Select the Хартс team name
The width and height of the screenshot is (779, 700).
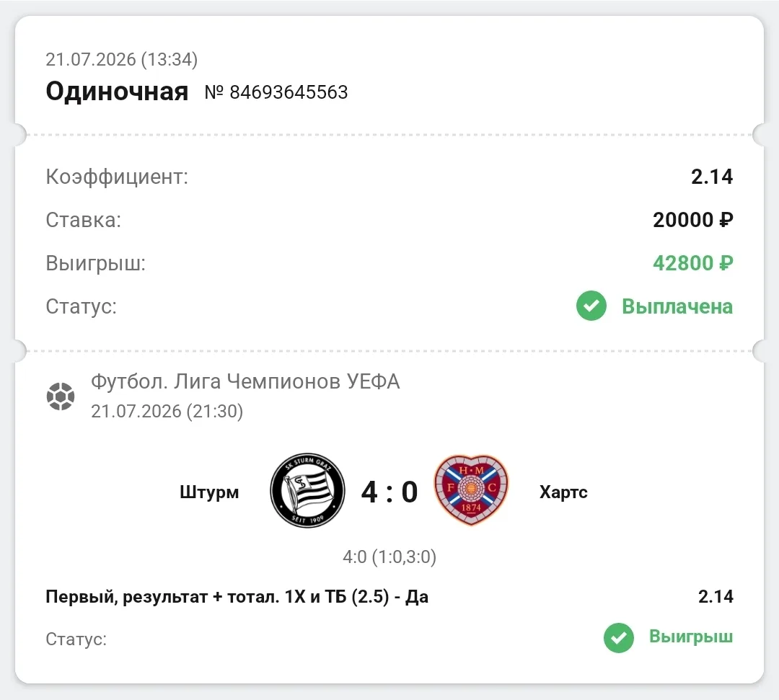pyautogui.click(x=563, y=492)
